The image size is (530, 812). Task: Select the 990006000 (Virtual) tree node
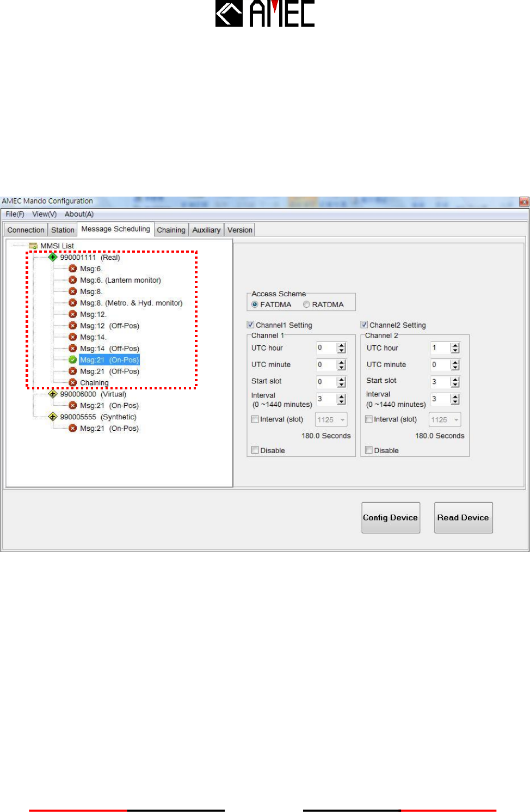click(x=93, y=394)
